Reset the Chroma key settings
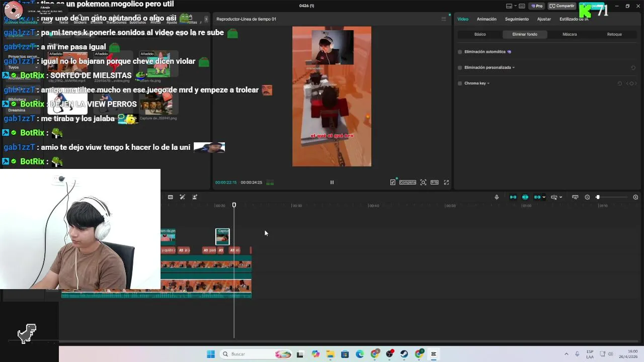Viewport: 644px width, 362px height. click(x=620, y=83)
